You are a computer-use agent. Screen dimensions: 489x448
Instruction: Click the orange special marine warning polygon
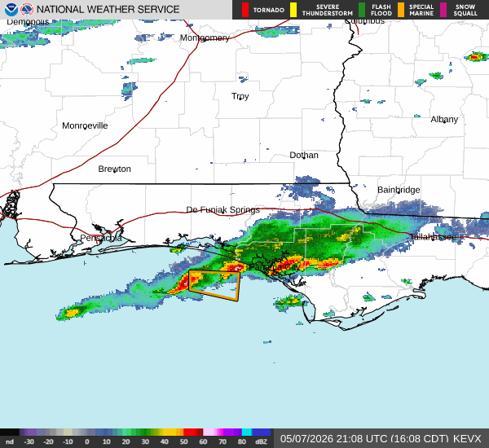pos(214,286)
